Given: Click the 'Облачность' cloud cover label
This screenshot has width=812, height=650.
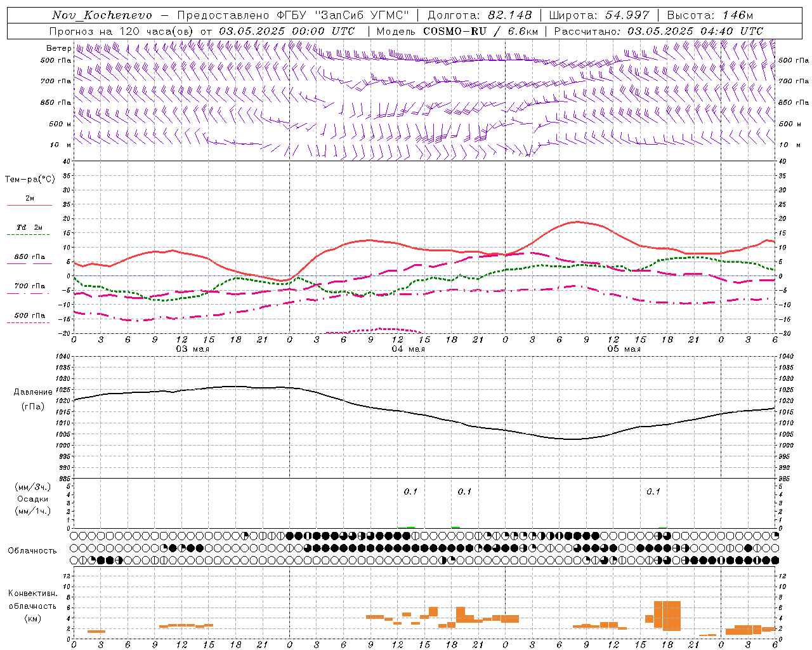Looking at the screenshot, I should point(32,551).
